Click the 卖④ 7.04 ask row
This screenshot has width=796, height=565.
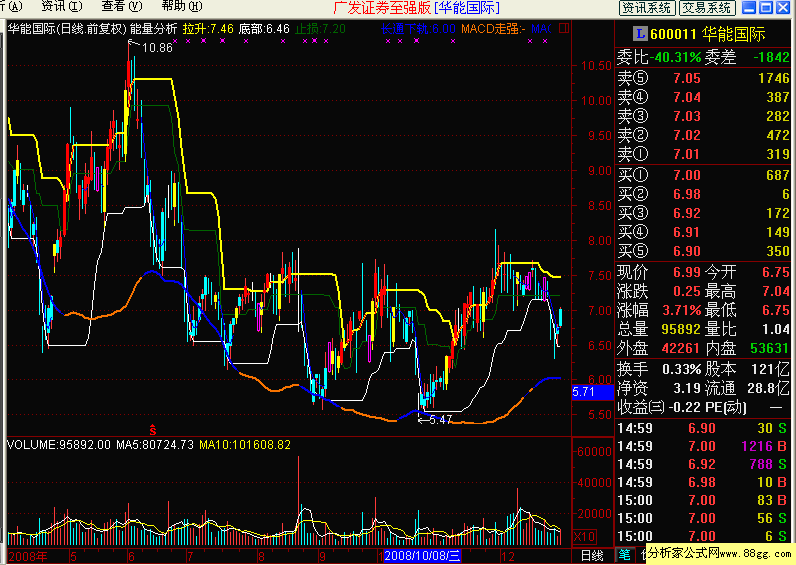click(x=703, y=97)
